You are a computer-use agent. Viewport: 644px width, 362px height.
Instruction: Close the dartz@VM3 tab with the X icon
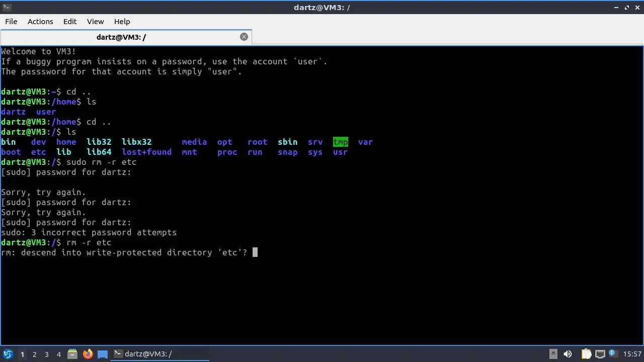point(244,37)
